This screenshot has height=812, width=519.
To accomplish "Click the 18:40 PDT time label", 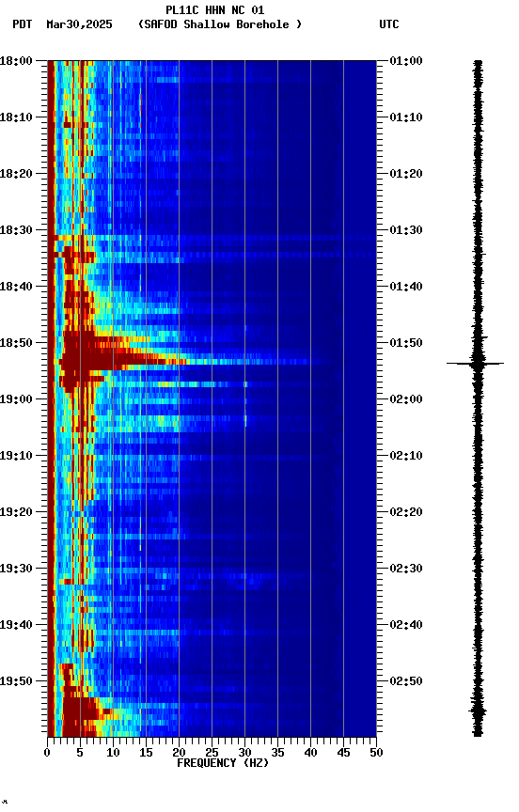I will (16, 287).
